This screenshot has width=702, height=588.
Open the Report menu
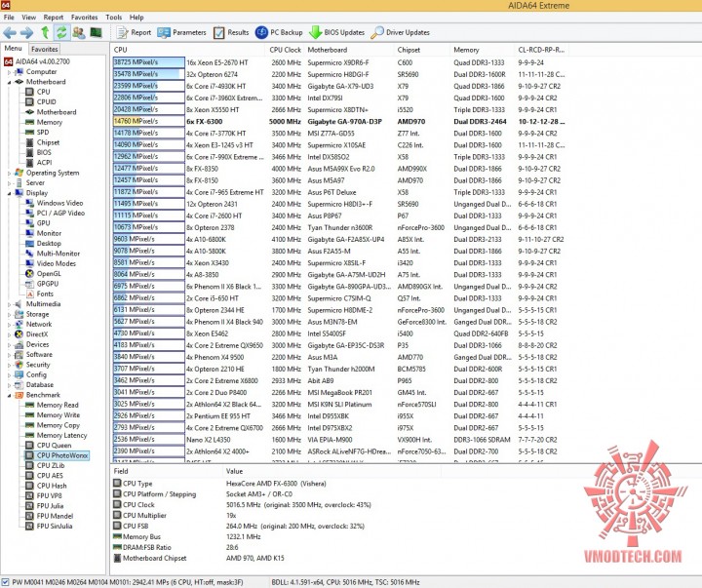click(54, 17)
